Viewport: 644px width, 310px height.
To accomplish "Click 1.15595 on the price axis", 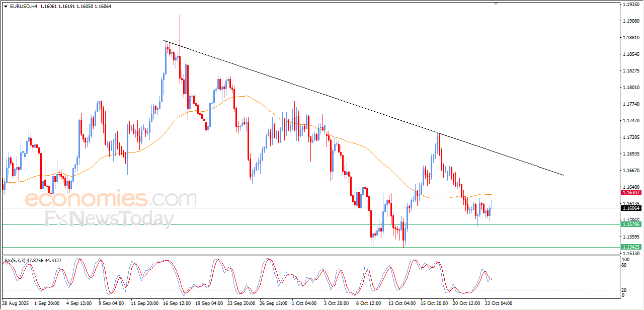I will pyautogui.click(x=631, y=237).
